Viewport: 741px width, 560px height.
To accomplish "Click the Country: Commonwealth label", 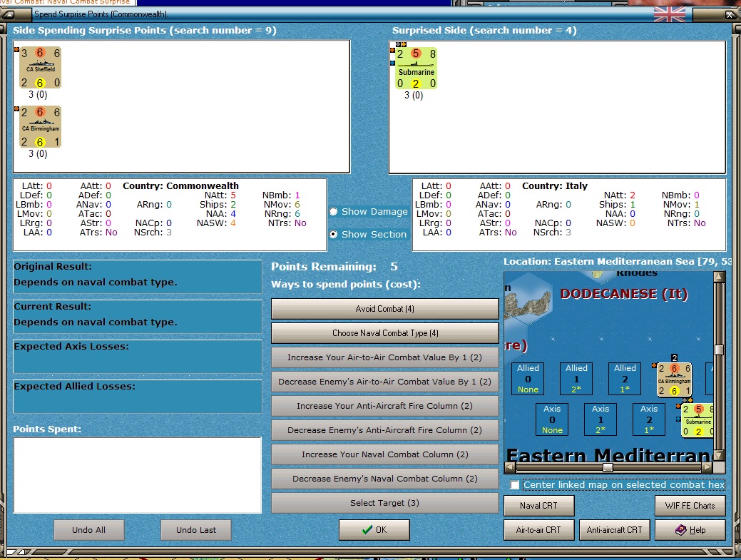I will tap(180, 185).
